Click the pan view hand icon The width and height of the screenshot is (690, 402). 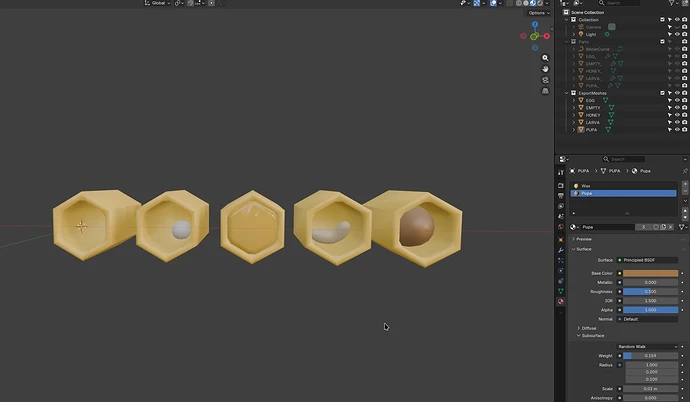[545, 69]
